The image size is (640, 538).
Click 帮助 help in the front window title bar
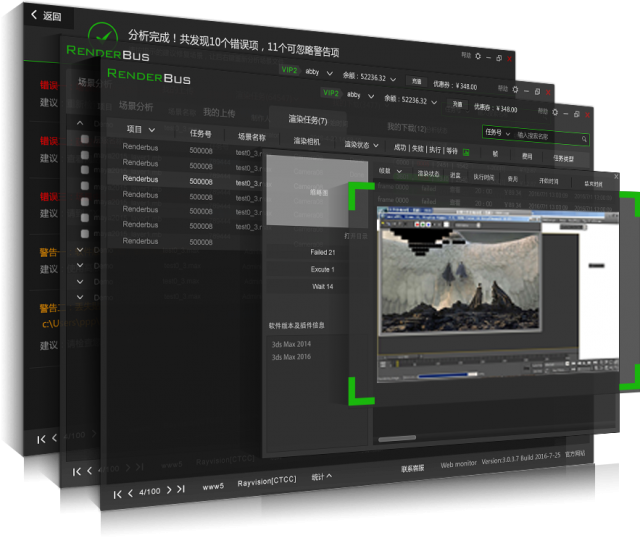[x=542, y=111]
